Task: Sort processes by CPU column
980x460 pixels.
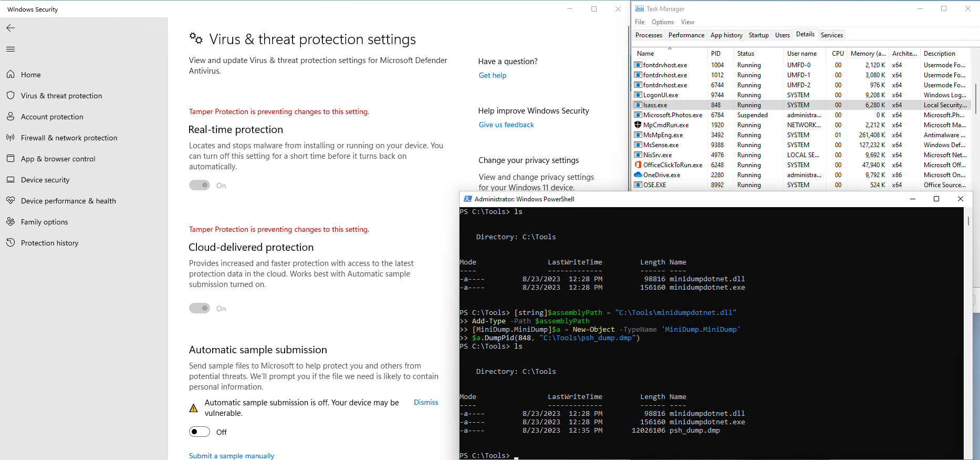Action: pos(837,54)
